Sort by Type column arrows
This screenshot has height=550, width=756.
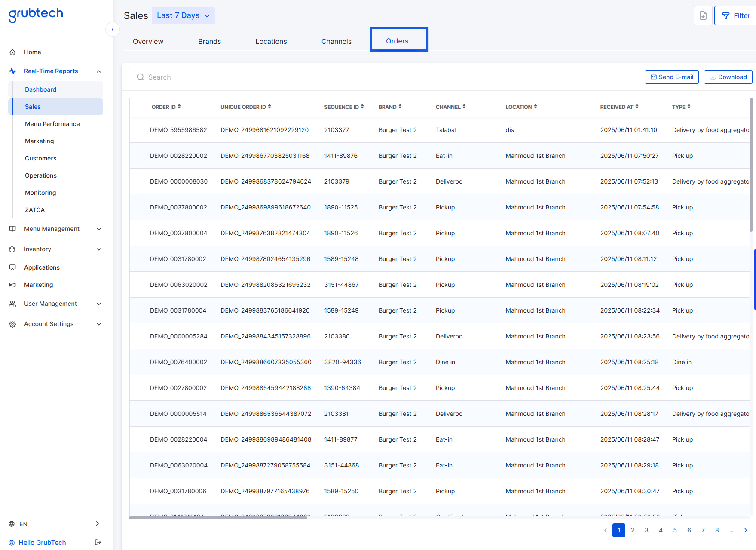tap(689, 106)
